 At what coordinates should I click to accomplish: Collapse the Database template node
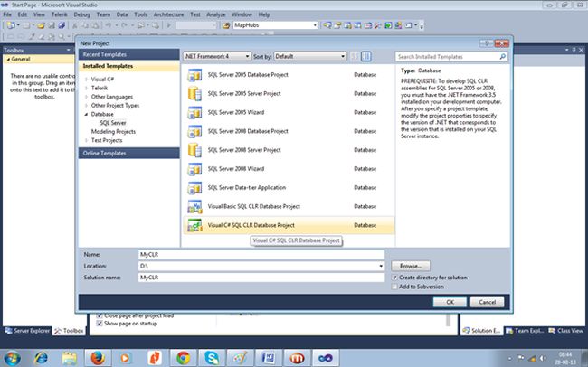(x=87, y=114)
